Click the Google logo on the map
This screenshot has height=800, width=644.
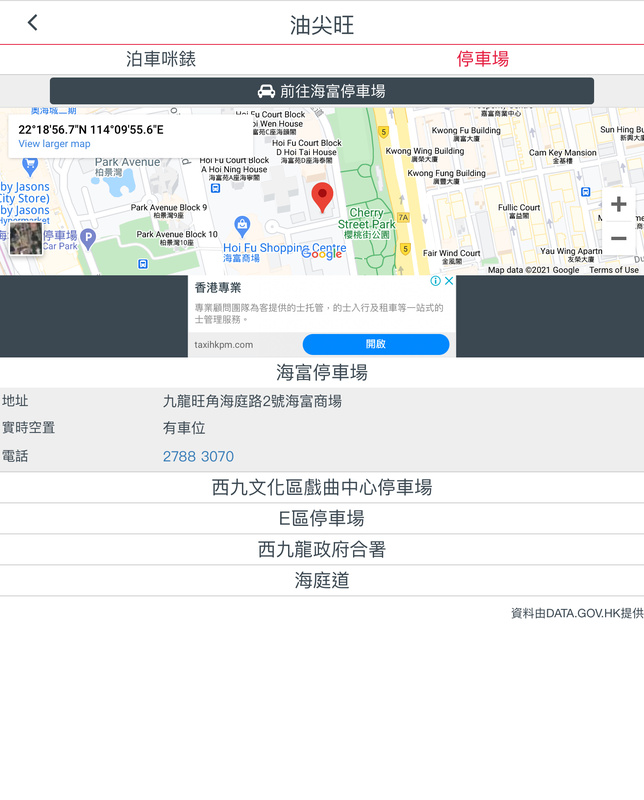tap(321, 254)
